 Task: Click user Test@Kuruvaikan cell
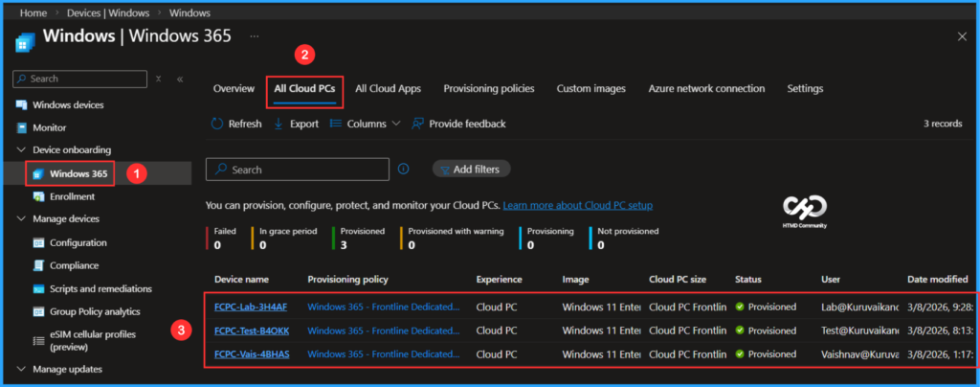[x=860, y=330]
